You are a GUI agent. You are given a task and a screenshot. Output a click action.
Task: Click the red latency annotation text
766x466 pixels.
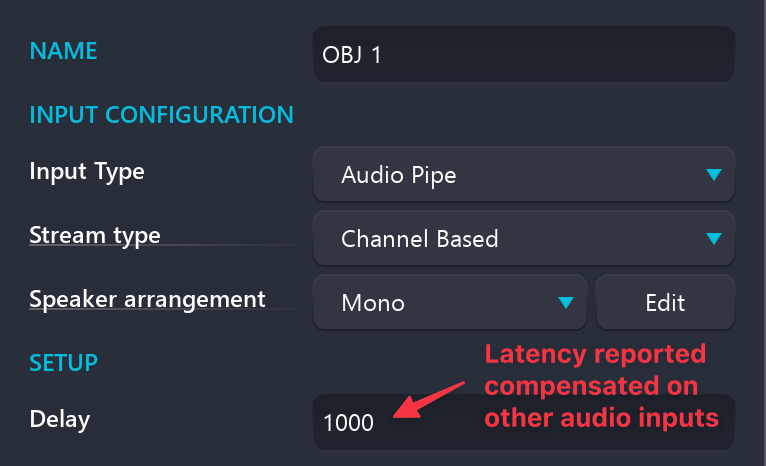click(602, 387)
